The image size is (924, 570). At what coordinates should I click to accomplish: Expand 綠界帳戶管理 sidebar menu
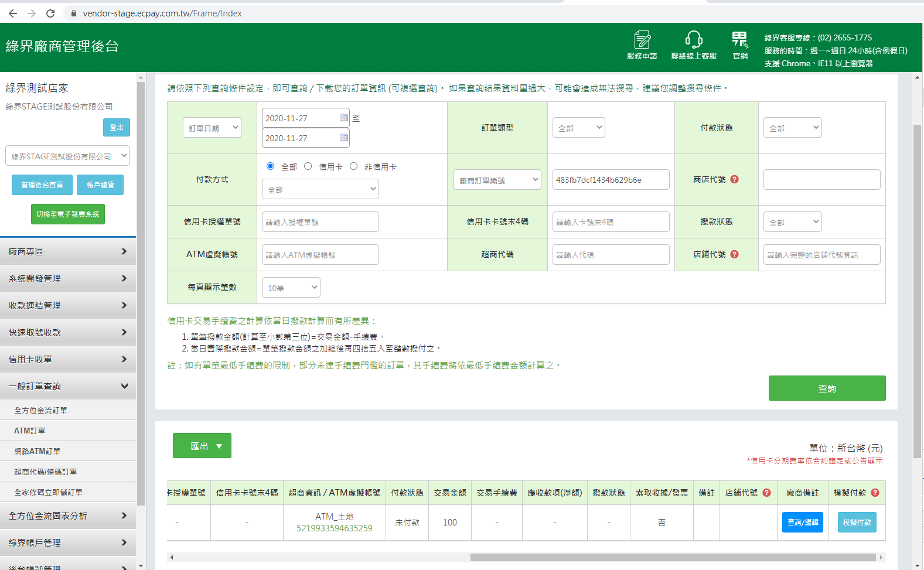[68, 542]
